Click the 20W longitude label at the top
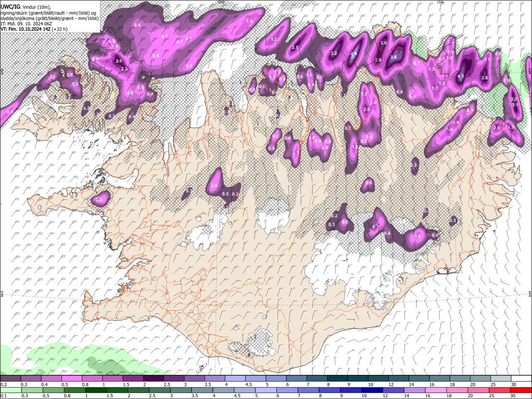 [x=221, y=2]
